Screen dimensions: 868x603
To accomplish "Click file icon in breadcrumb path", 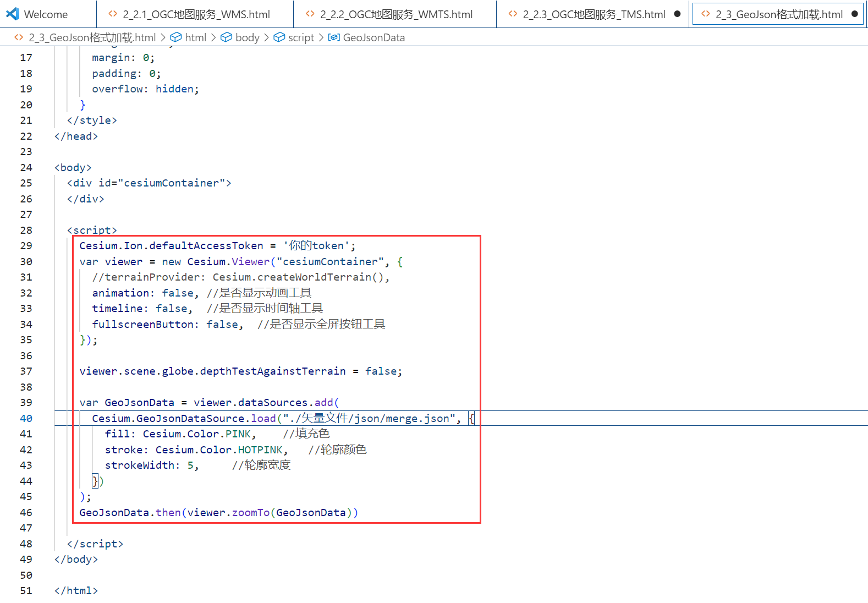I will pos(19,37).
